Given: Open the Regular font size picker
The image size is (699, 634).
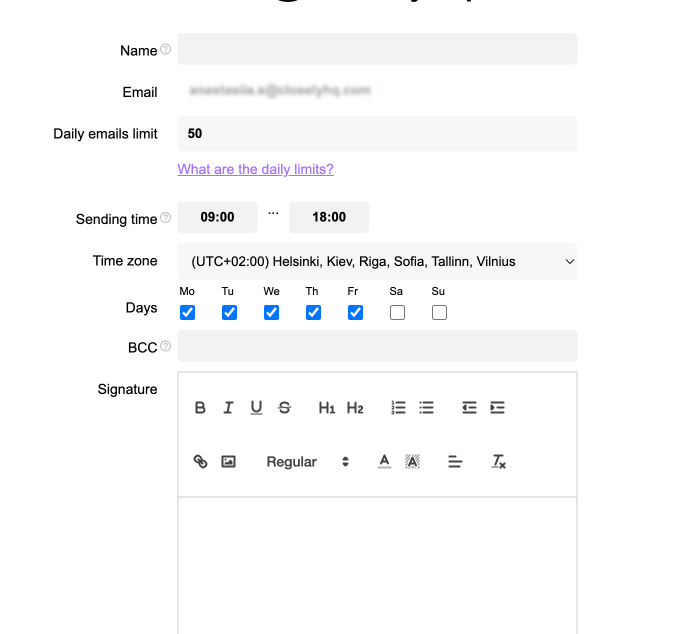Looking at the screenshot, I should point(308,461).
